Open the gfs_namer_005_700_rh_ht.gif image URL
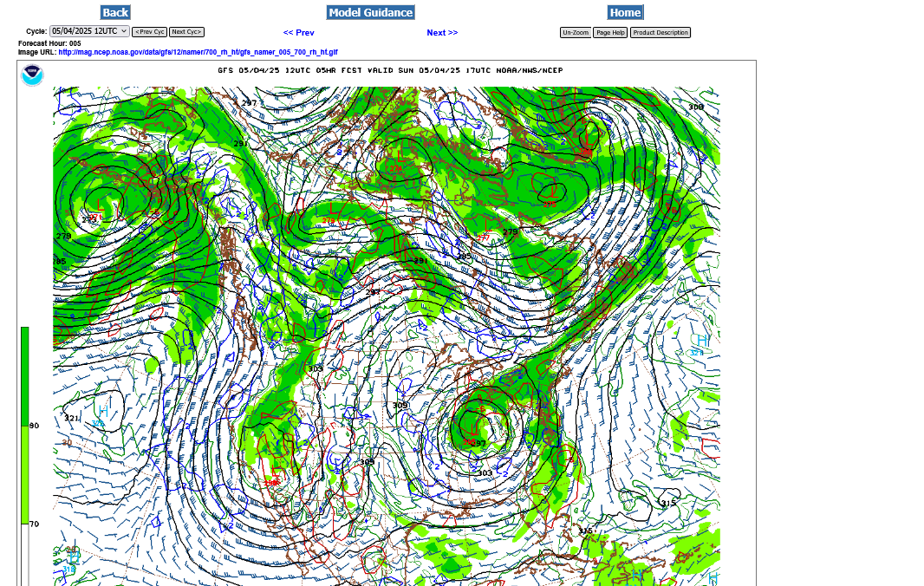The width and height of the screenshot is (924, 586). point(198,52)
